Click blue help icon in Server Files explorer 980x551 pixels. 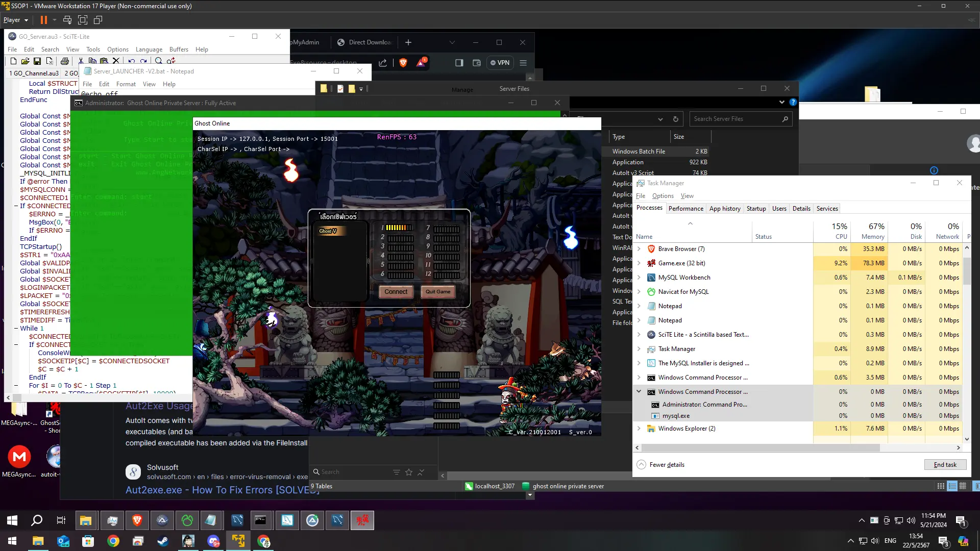coord(793,102)
